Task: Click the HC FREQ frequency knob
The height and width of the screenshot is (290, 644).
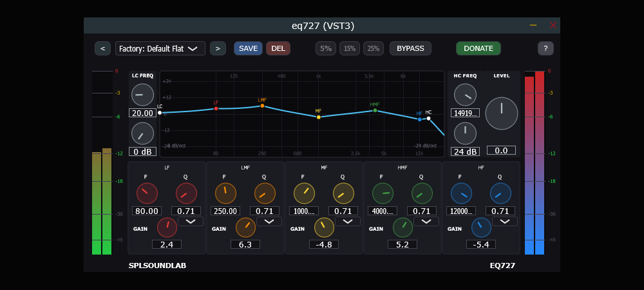Action: pyautogui.click(x=465, y=95)
